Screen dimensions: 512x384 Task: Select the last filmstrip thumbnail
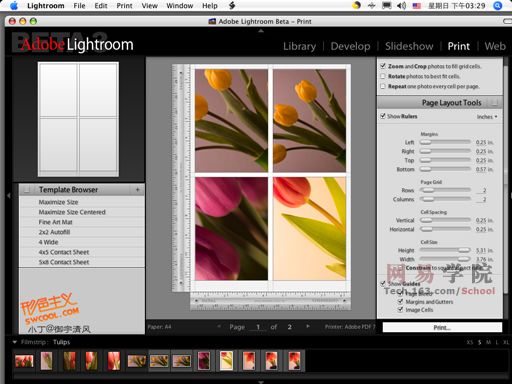click(x=294, y=361)
